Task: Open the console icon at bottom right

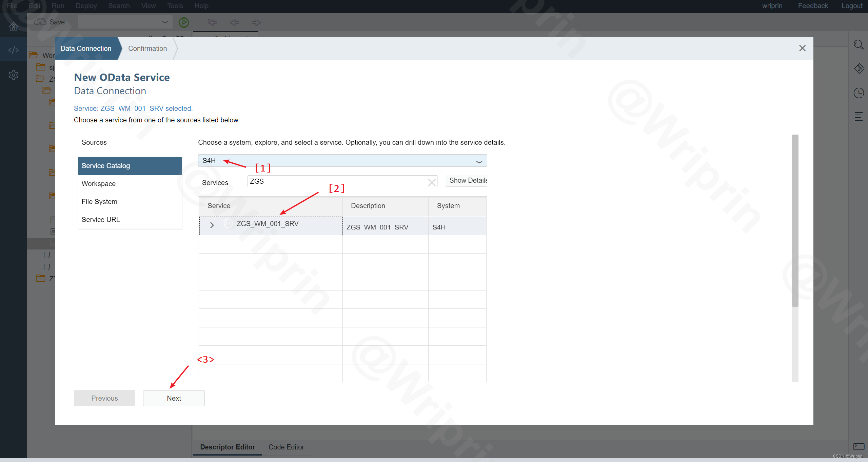Action: tap(859, 446)
